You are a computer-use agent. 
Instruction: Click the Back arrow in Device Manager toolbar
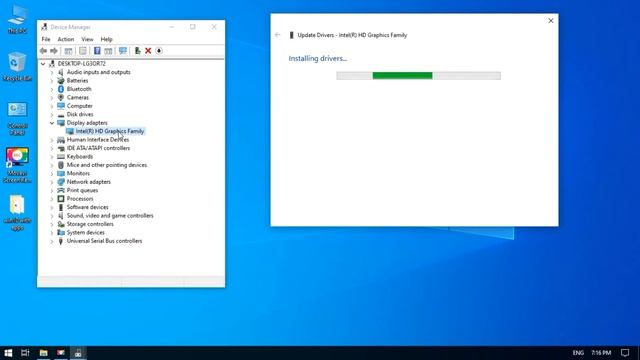click(x=43, y=51)
